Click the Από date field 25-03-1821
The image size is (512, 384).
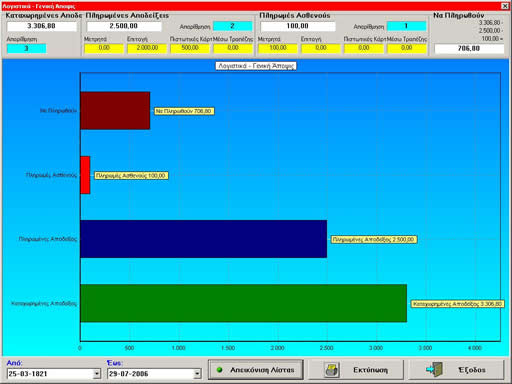point(50,374)
